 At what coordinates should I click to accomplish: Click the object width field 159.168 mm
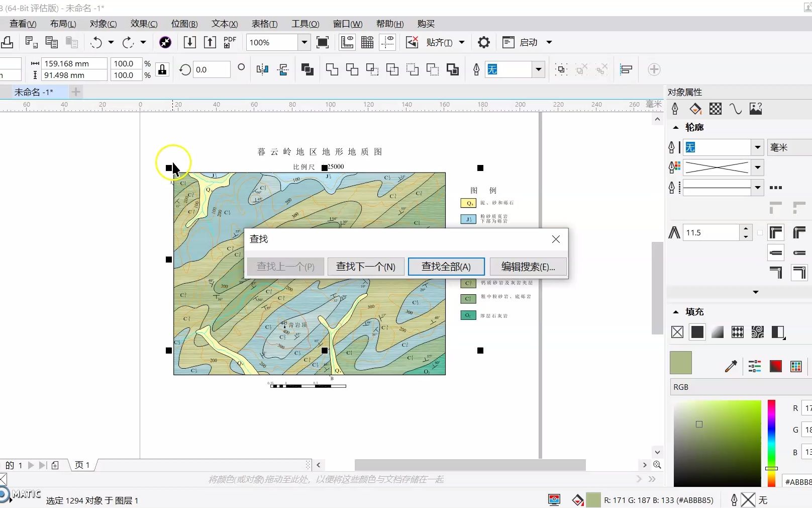[x=74, y=63]
